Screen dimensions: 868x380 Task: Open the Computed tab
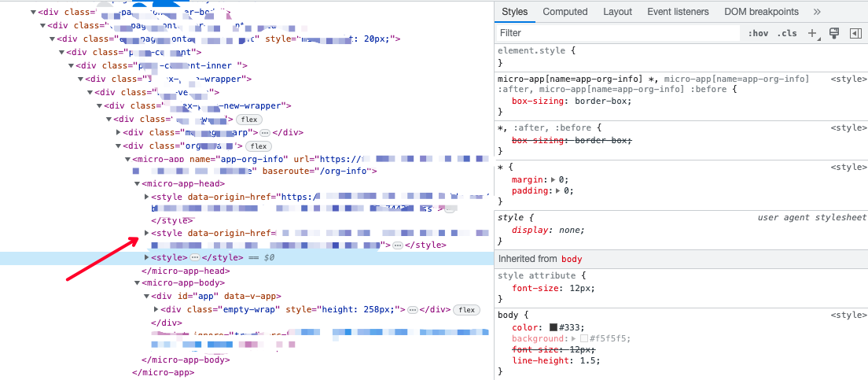[x=565, y=12]
